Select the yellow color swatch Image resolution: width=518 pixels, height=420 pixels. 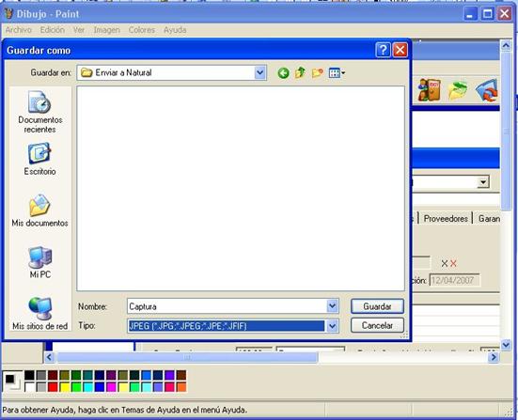(x=65, y=387)
